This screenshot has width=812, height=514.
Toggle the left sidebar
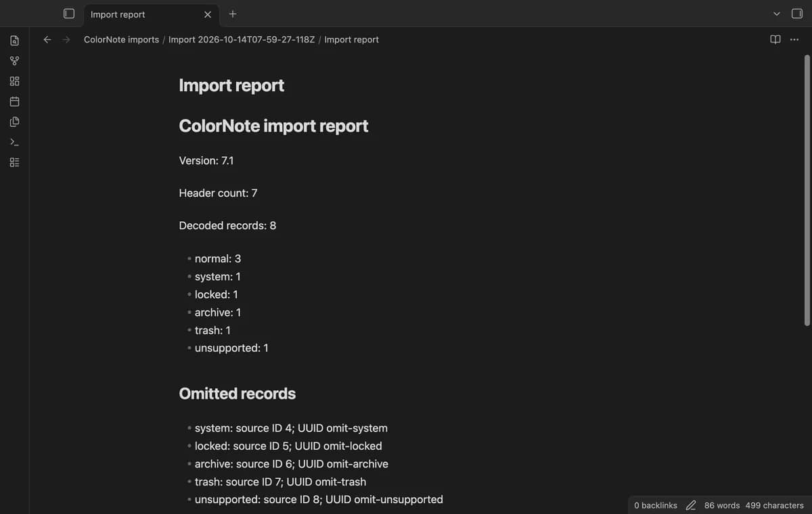(x=69, y=14)
